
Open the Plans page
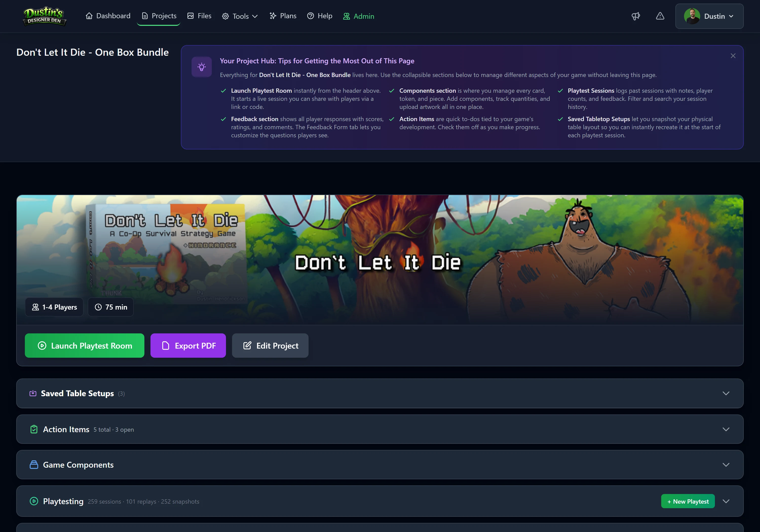[x=283, y=16]
